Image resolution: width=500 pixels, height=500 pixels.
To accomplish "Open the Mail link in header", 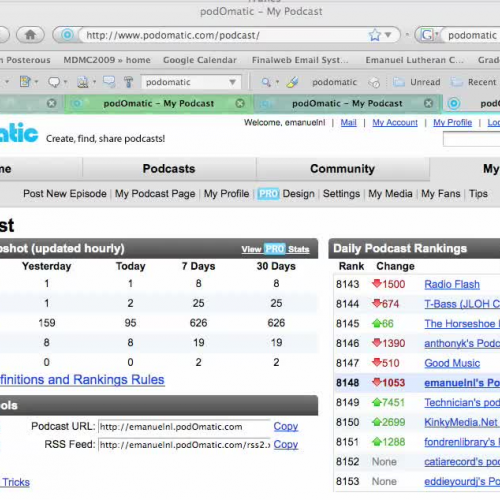I will coord(348,123).
